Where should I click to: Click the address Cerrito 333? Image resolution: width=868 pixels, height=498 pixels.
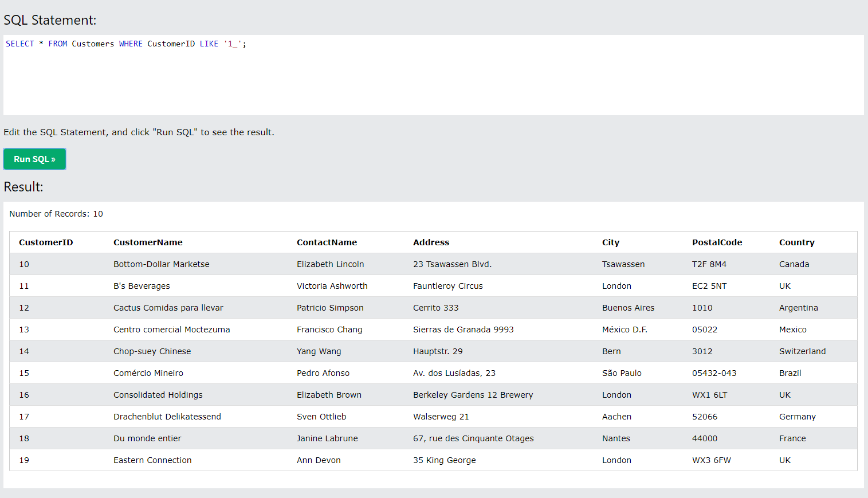pos(436,308)
